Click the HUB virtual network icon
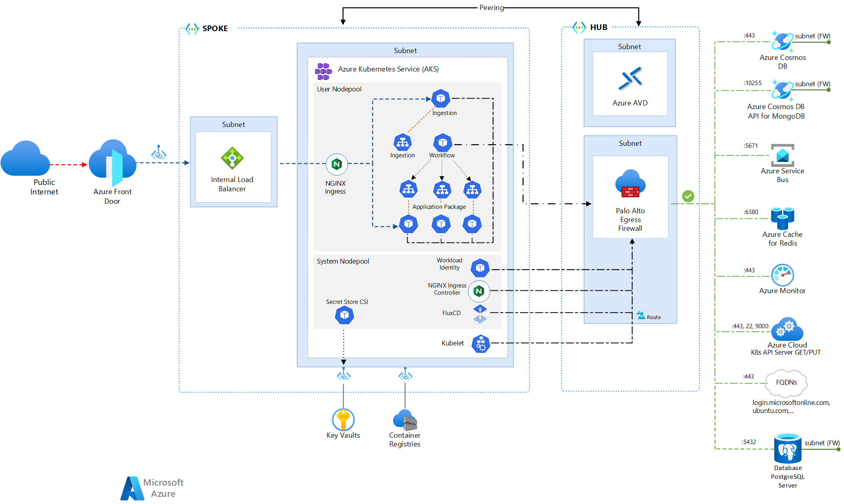844x504 pixels. point(579,28)
